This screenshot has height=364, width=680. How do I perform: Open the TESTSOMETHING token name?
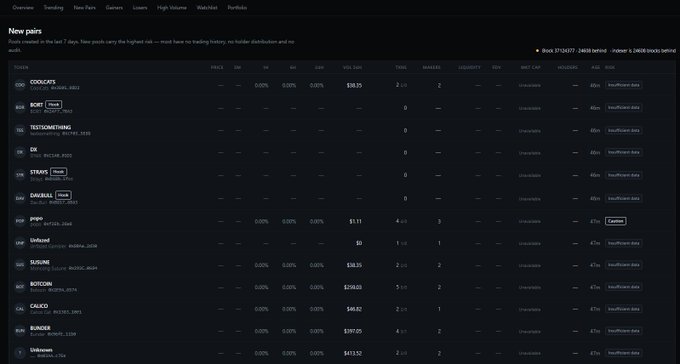(50, 128)
